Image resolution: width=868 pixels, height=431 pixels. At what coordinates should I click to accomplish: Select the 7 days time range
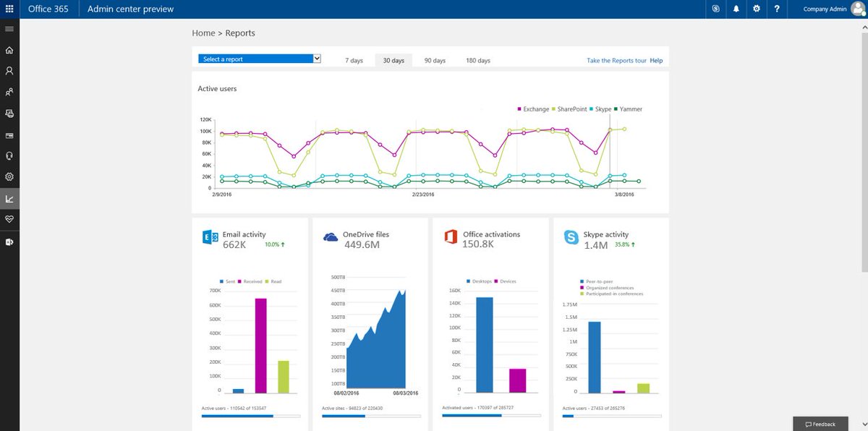[x=354, y=60]
